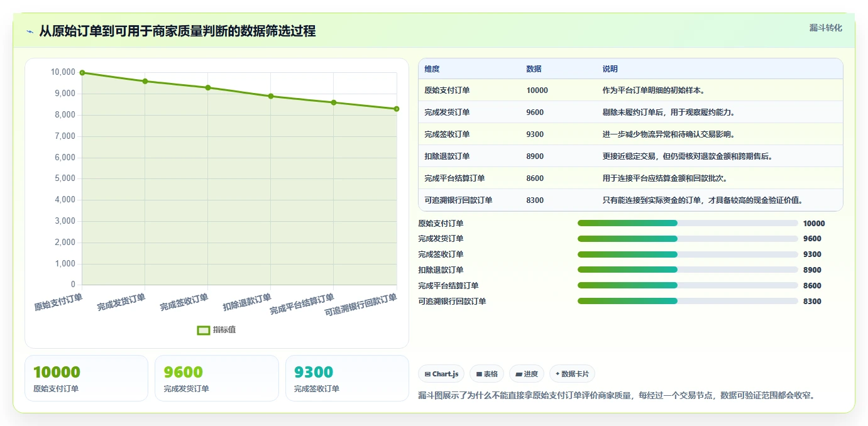Click the 表格 chip
The image size is (868, 426).
pos(487,374)
